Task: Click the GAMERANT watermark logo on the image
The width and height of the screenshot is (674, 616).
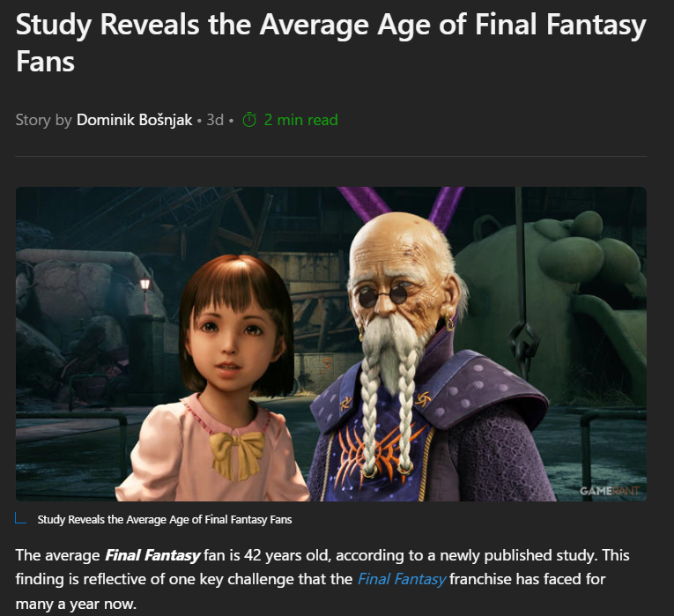Action: [609, 491]
